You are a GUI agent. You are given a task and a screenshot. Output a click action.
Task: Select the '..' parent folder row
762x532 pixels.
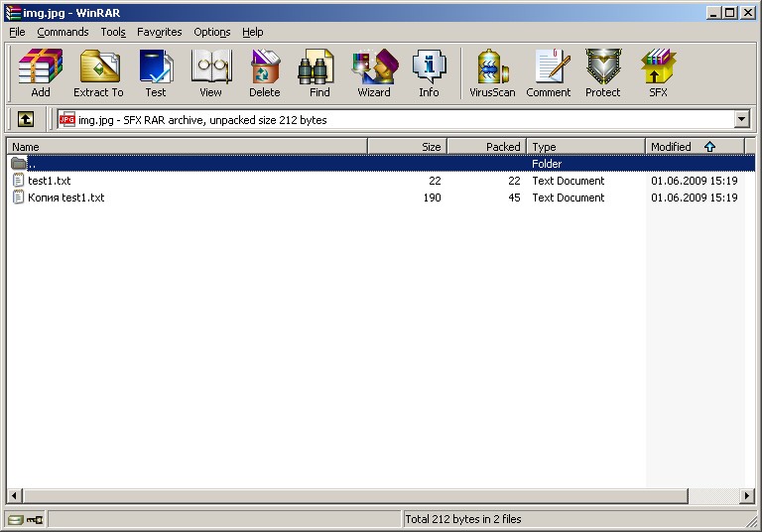pyautogui.click(x=381, y=164)
